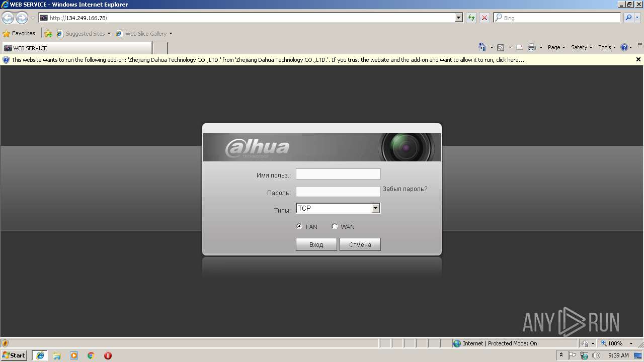Open the Safety menu

582,47
